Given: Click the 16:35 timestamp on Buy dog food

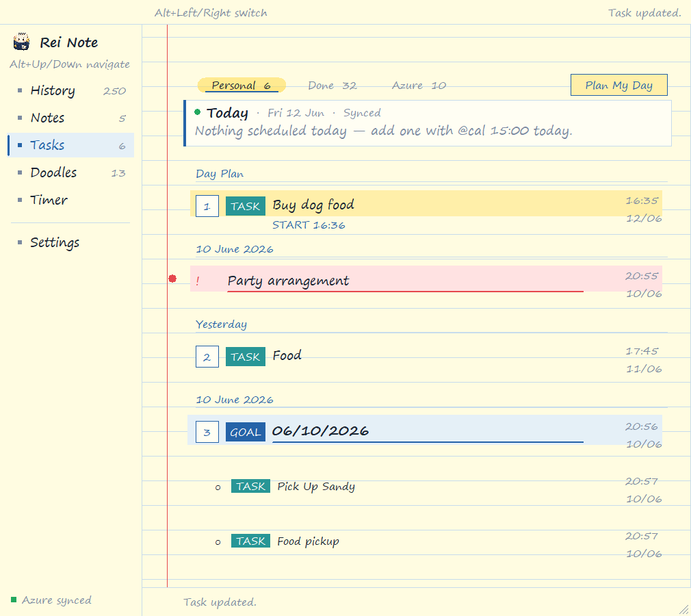Looking at the screenshot, I should (642, 201).
